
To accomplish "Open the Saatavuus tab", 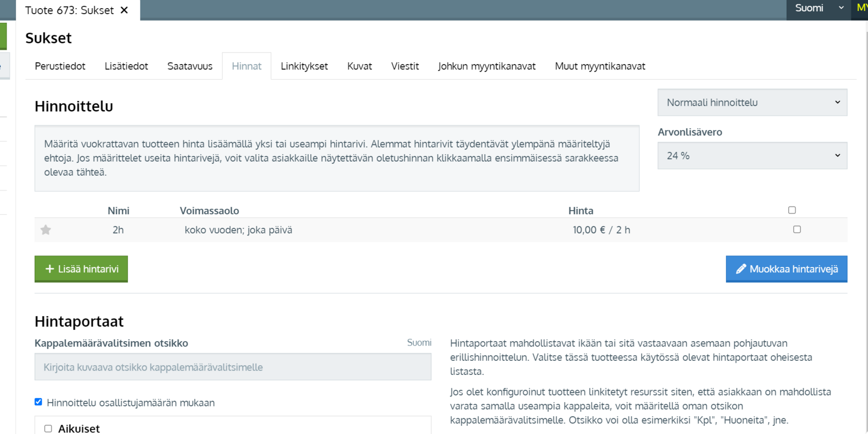I will tap(190, 66).
